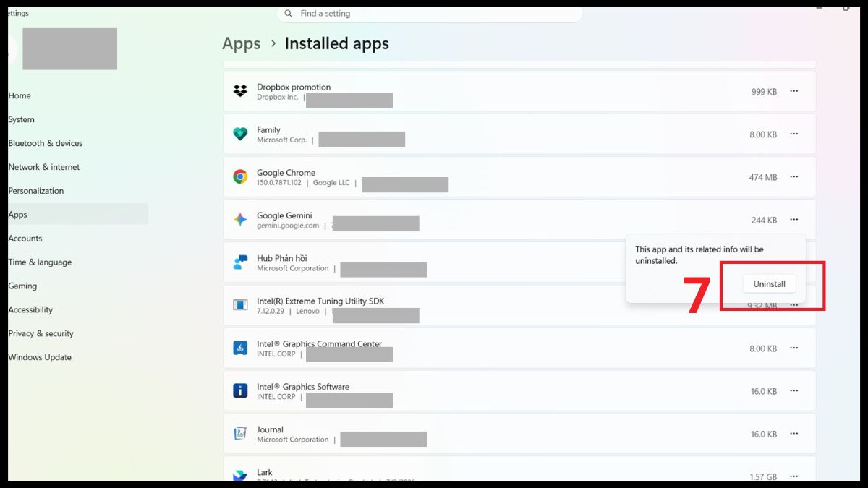Click the Dropbox promotion app name
The image size is (868, 488).
[294, 87]
